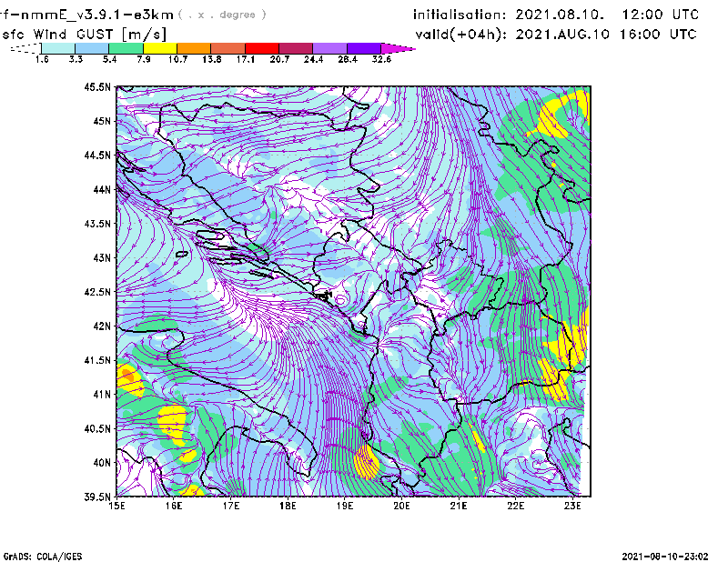Screen dimensions: 728x562
Task: Click the legend value '7.9'
Action: pos(144,59)
